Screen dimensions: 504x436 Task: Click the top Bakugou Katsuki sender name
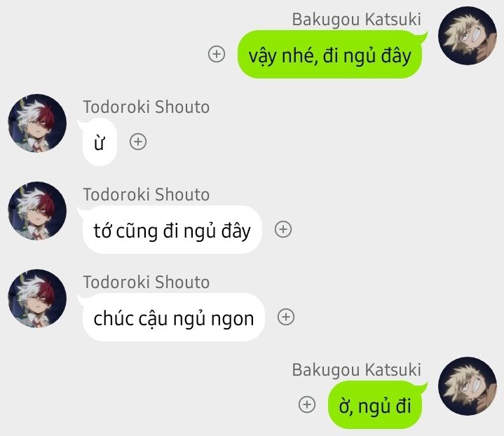pyautogui.click(x=357, y=20)
